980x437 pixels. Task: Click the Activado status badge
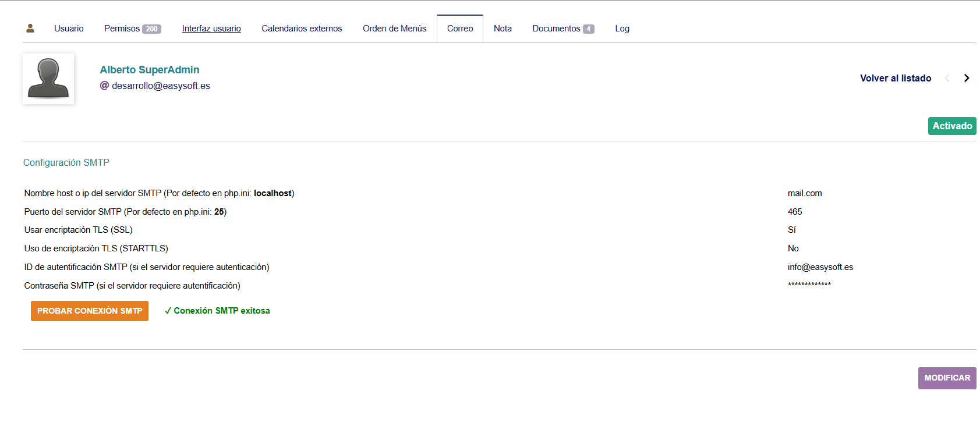tap(952, 126)
